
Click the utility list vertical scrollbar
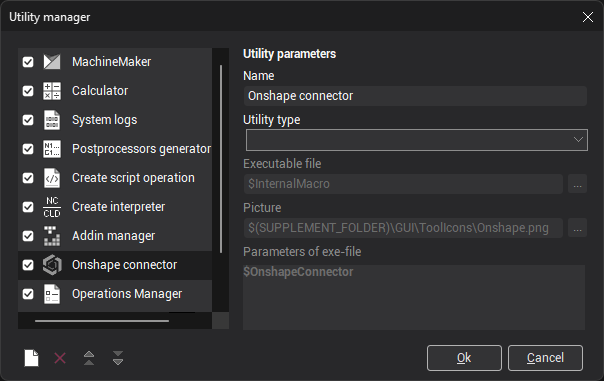click(221, 159)
